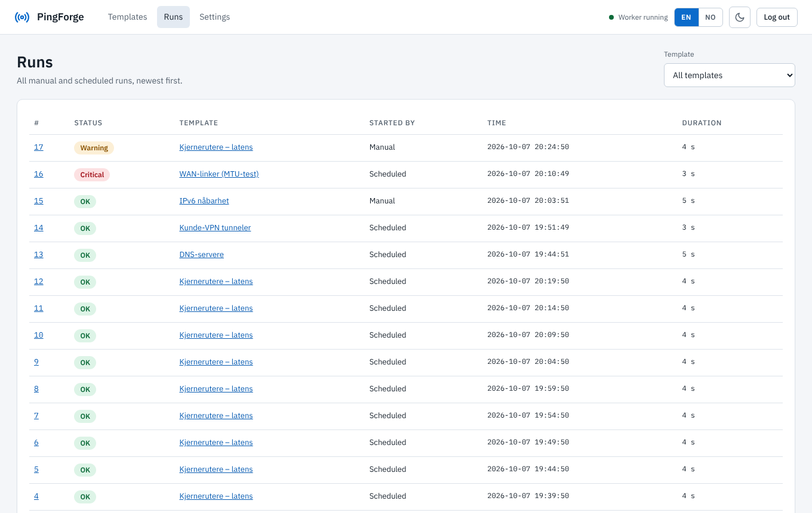Toggle dark mode with the moon icon
The height and width of the screenshot is (513, 812).
pyautogui.click(x=740, y=17)
